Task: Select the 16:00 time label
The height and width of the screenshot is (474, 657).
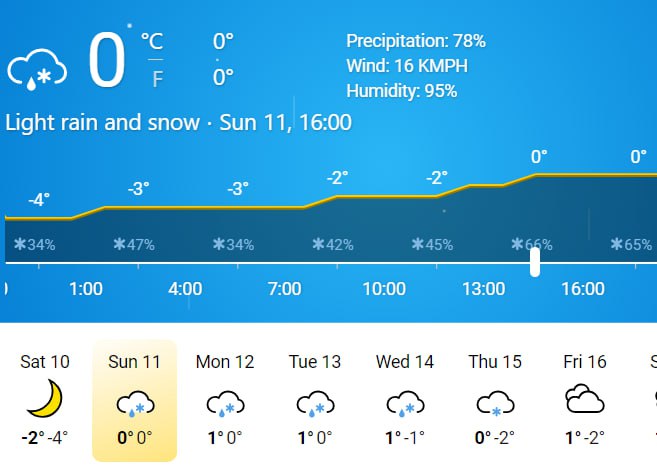Action: [x=583, y=289]
